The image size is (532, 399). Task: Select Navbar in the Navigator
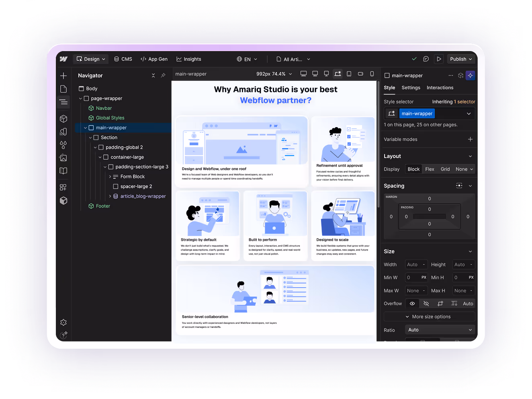(x=104, y=108)
